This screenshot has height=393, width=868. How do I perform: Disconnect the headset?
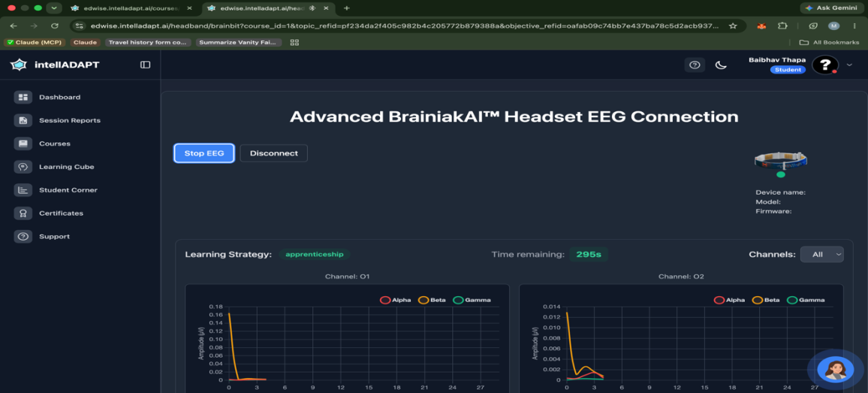coord(273,153)
